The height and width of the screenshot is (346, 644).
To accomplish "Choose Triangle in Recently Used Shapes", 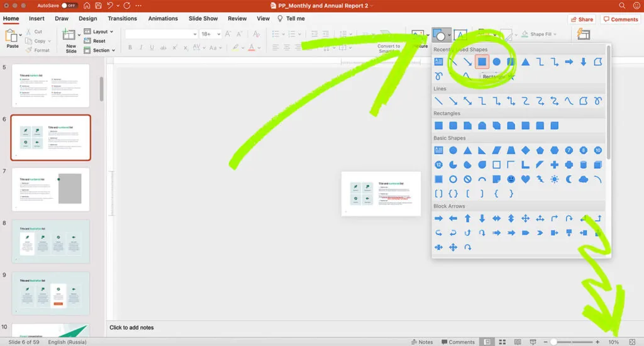I will [x=525, y=62].
